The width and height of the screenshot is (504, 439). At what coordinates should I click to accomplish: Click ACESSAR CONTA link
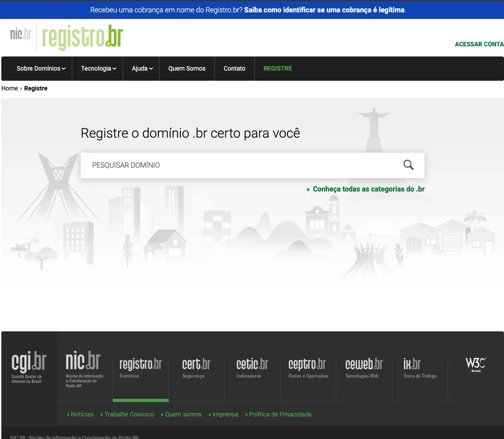(x=479, y=44)
